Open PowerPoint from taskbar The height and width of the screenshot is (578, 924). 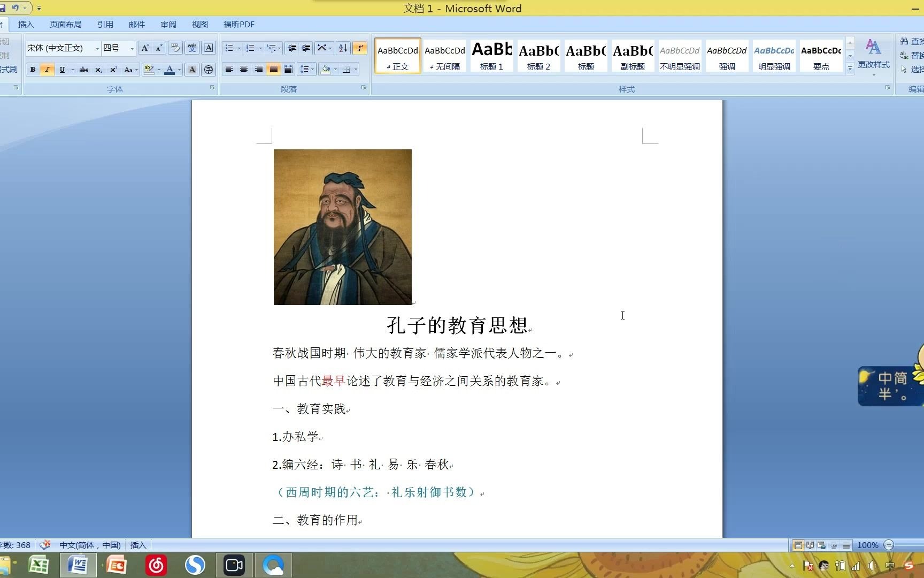[x=117, y=565]
